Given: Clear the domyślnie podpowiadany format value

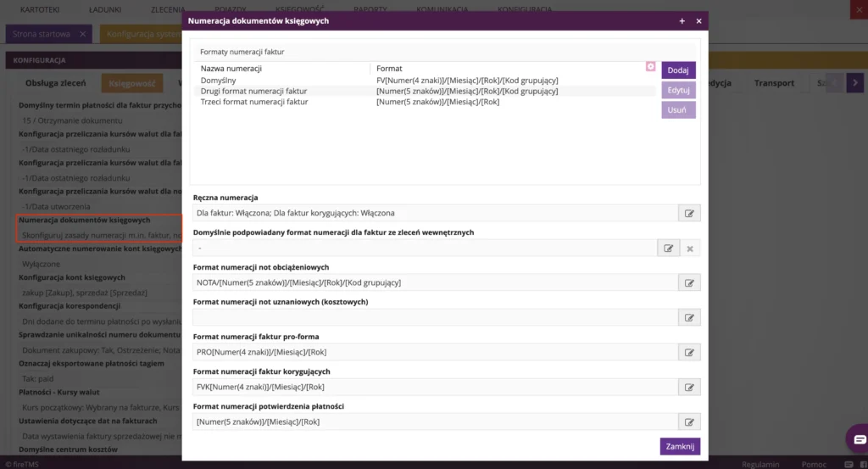Looking at the screenshot, I should click(690, 248).
